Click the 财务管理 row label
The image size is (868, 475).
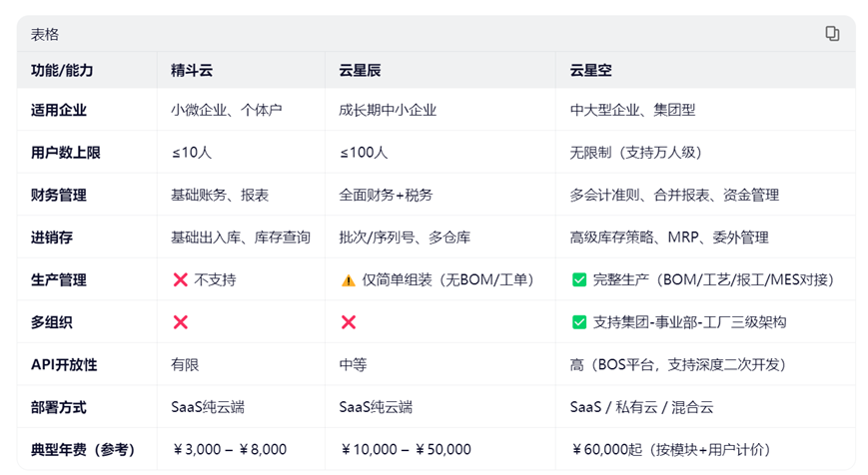tap(59, 196)
